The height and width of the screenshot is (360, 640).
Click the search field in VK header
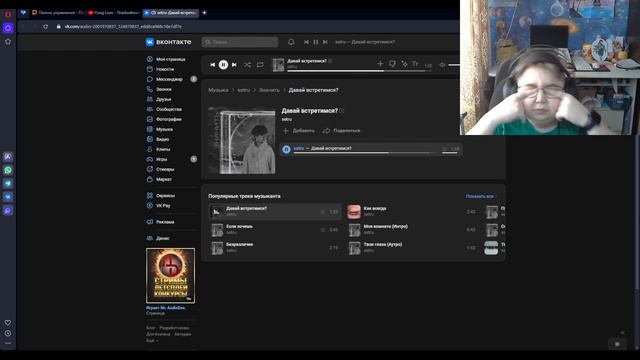pyautogui.click(x=240, y=42)
